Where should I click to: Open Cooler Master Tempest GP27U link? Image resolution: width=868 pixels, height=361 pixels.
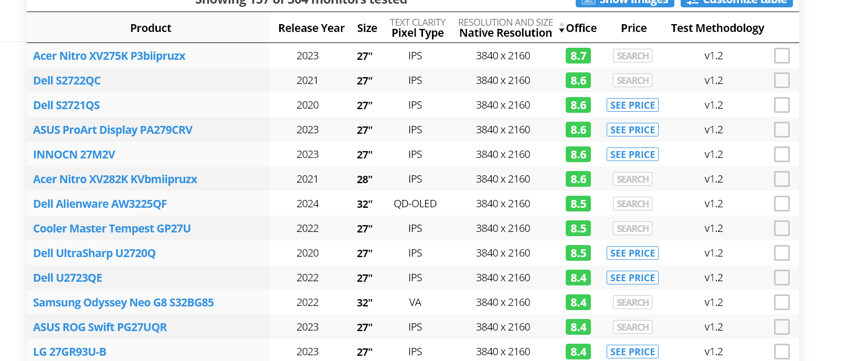[112, 228]
